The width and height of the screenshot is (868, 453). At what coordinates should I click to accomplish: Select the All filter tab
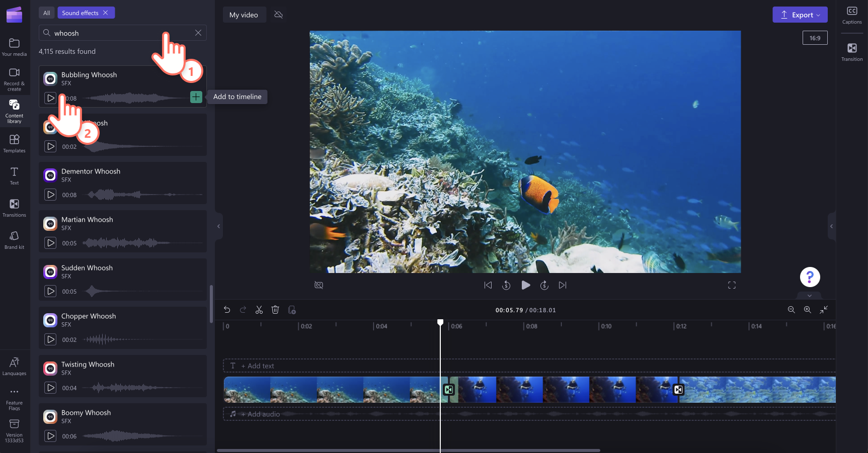pyautogui.click(x=47, y=13)
